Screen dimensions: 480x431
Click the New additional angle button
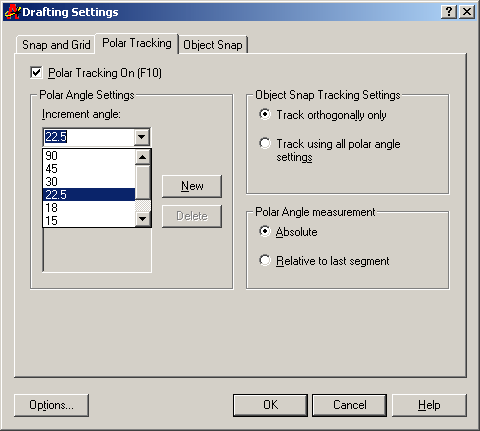[x=192, y=186]
